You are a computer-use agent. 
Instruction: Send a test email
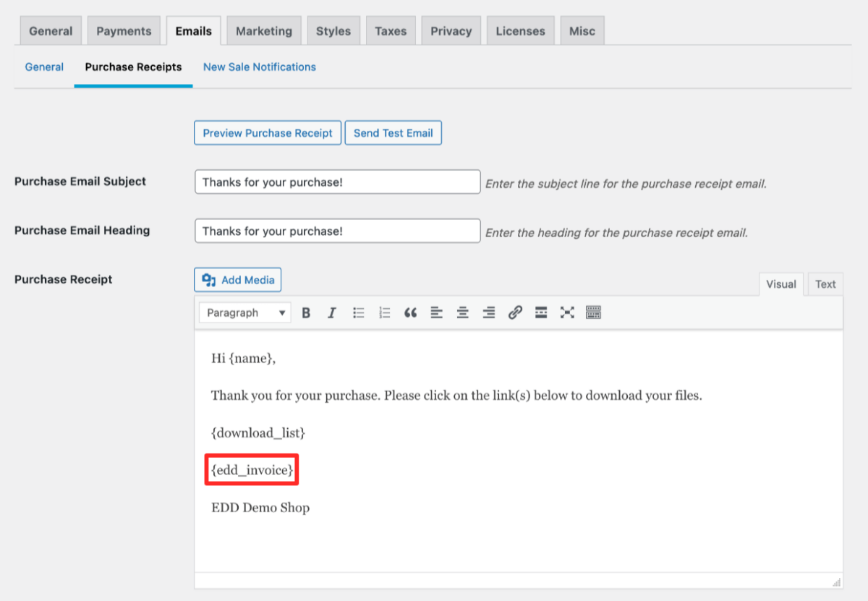(x=393, y=132)
